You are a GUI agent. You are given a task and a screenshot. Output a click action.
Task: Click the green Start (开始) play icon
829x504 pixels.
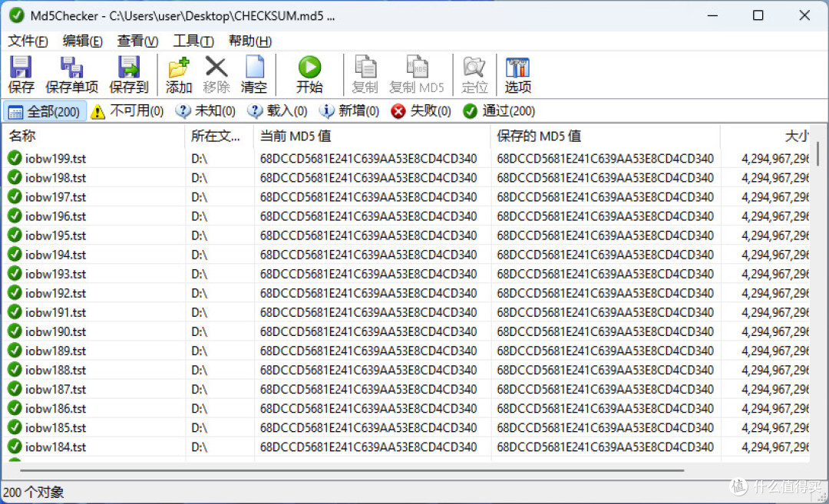tap(309, 68)
